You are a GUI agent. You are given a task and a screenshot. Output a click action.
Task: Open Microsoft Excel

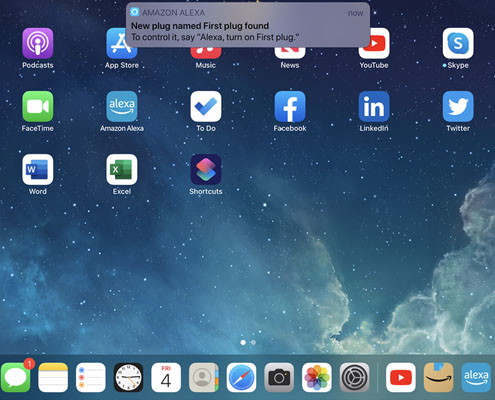point(122,169)
